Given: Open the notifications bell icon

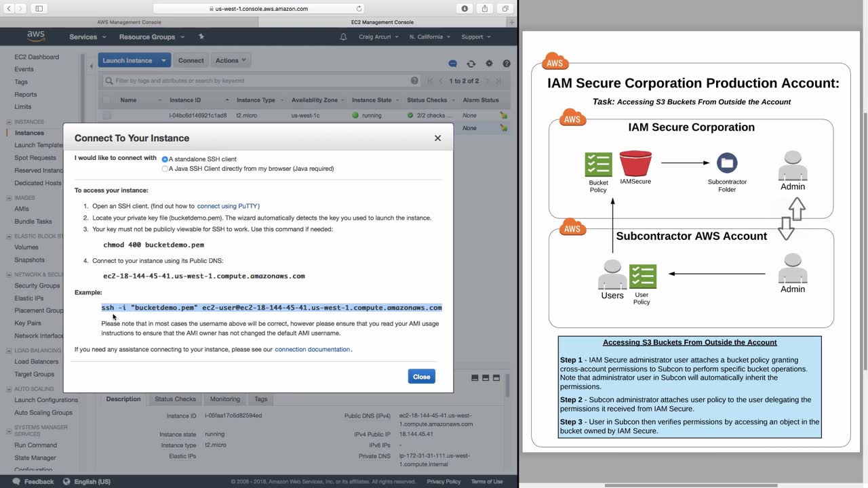Looking at the screenshot, I should (343, 37).
